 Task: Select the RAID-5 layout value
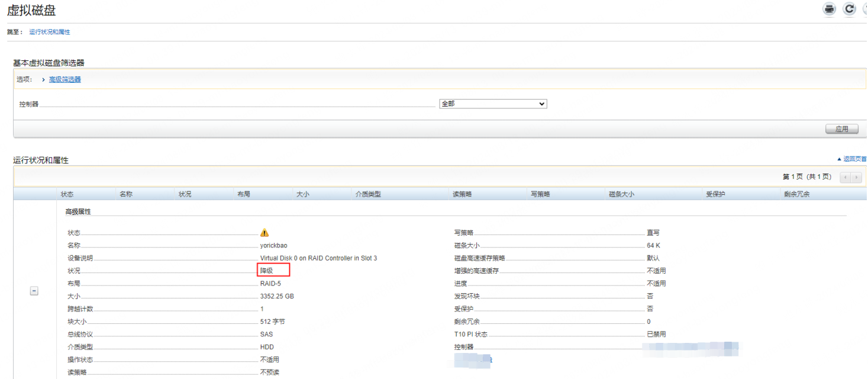coord(270,284)
